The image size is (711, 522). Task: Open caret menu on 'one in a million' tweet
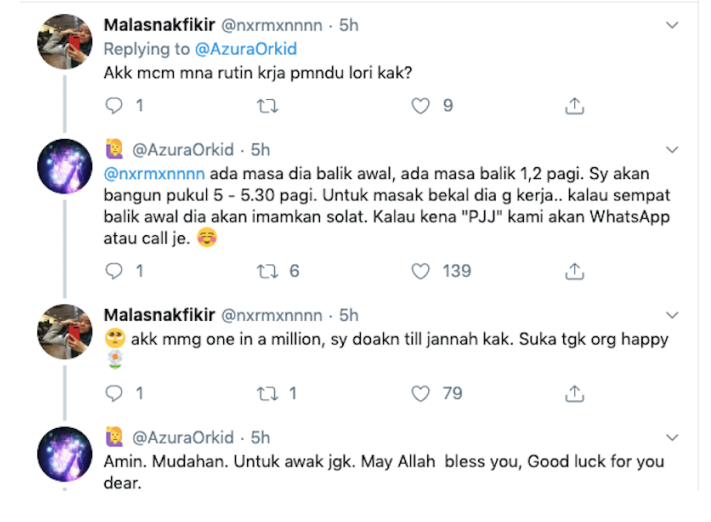click(x=671, y=315)
